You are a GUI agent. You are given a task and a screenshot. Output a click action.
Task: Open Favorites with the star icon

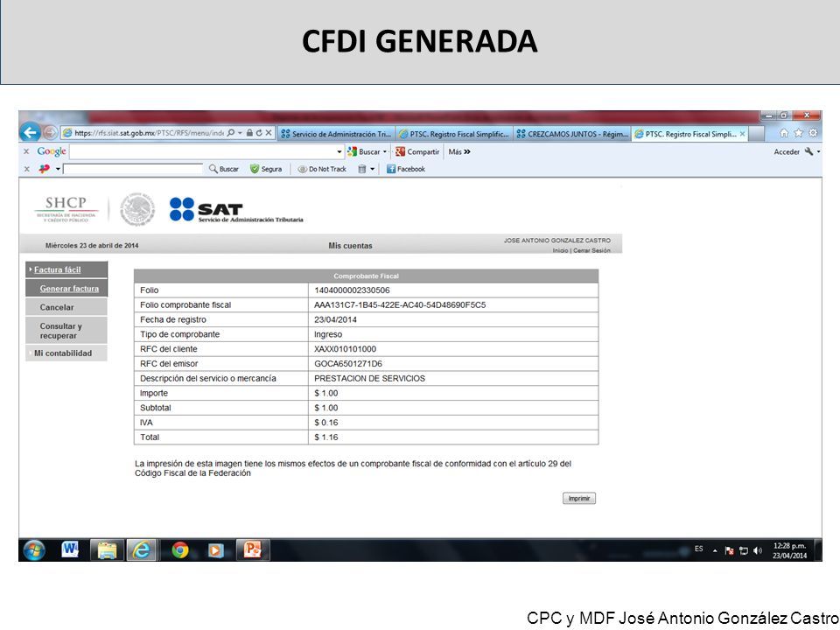click(x=798, y=133)
